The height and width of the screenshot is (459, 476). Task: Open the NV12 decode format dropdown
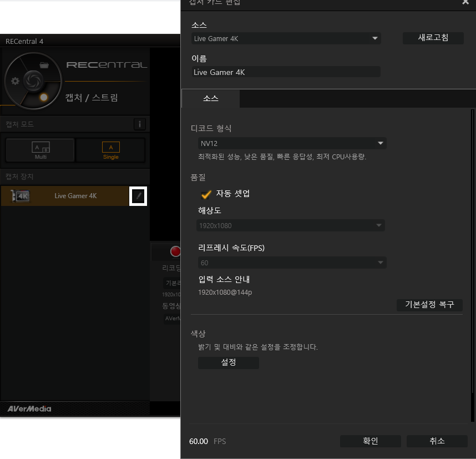[292, 143]
